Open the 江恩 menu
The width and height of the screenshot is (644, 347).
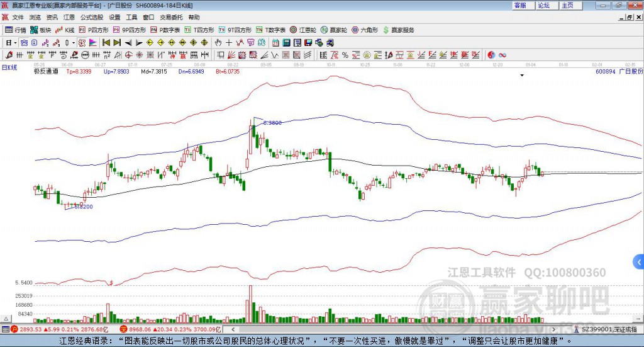click(69, 17)
